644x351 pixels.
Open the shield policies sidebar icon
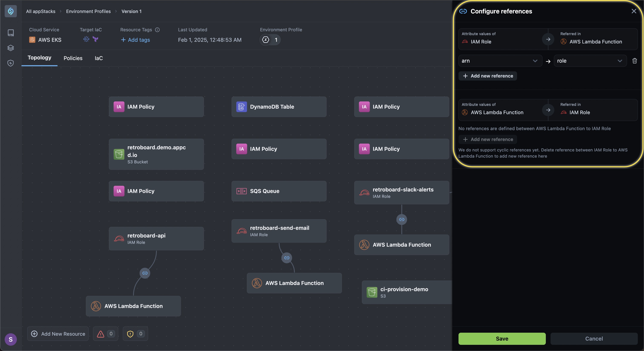(x=11, y=63)
